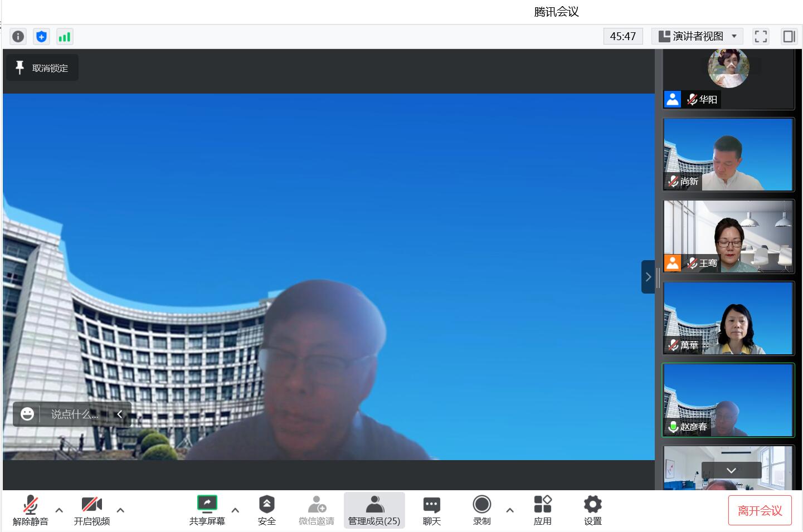Click the 安全 security button

pos(266,510)
